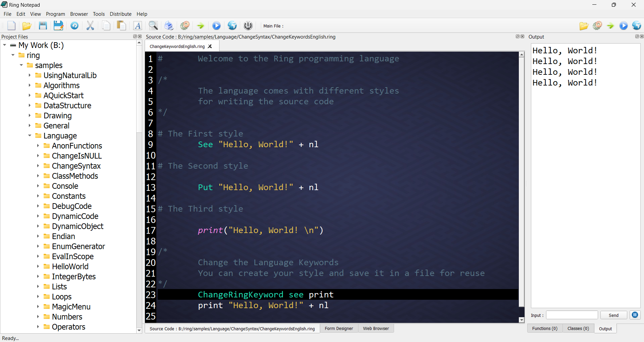Click the Project Files scrollbar up arrow
The image size is (644, 342).
[139, 43]
